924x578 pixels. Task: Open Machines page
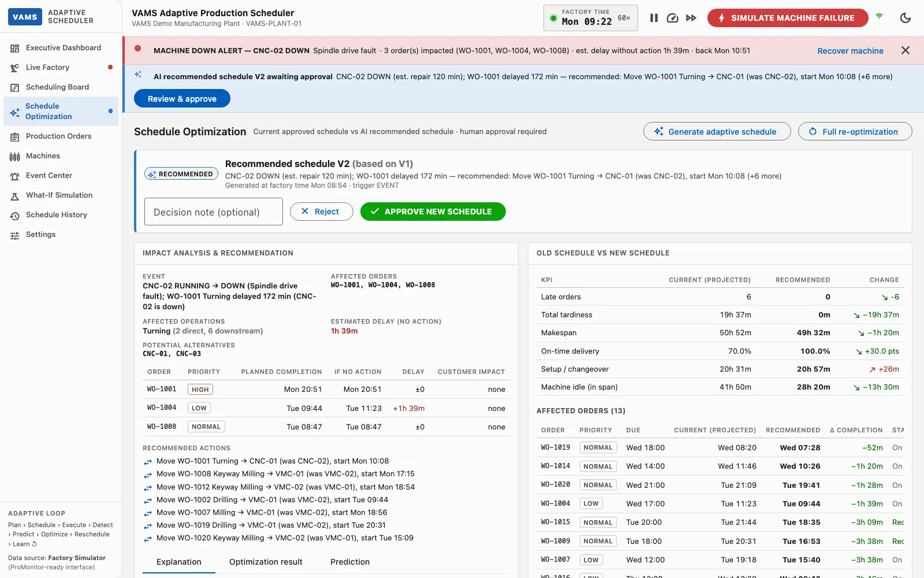coord(61,156)
